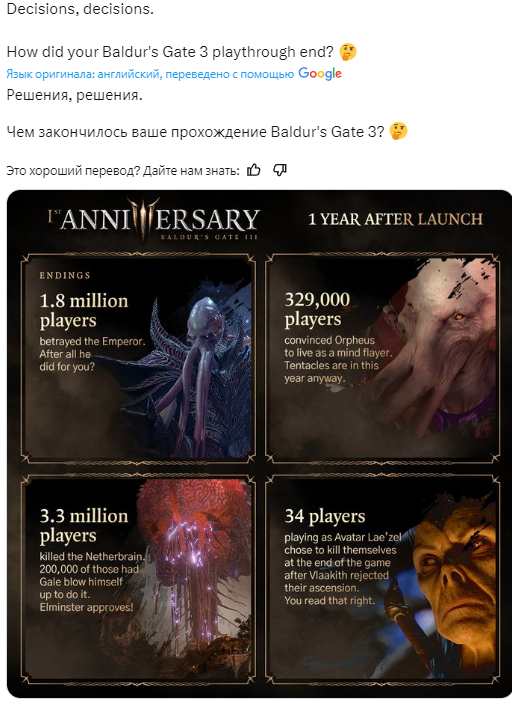The height and width of the screenshot is (701, 512).
Task: Click the '329,000 players' statistic
Action: pos(317,309)
